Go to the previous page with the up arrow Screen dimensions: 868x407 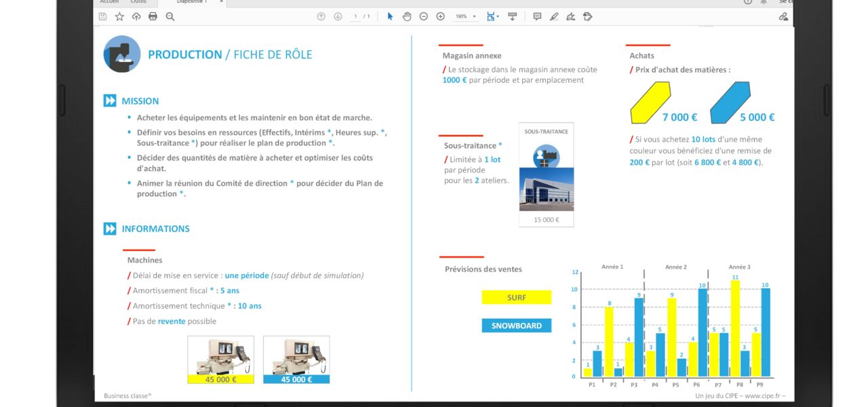(x=321, y=16)
